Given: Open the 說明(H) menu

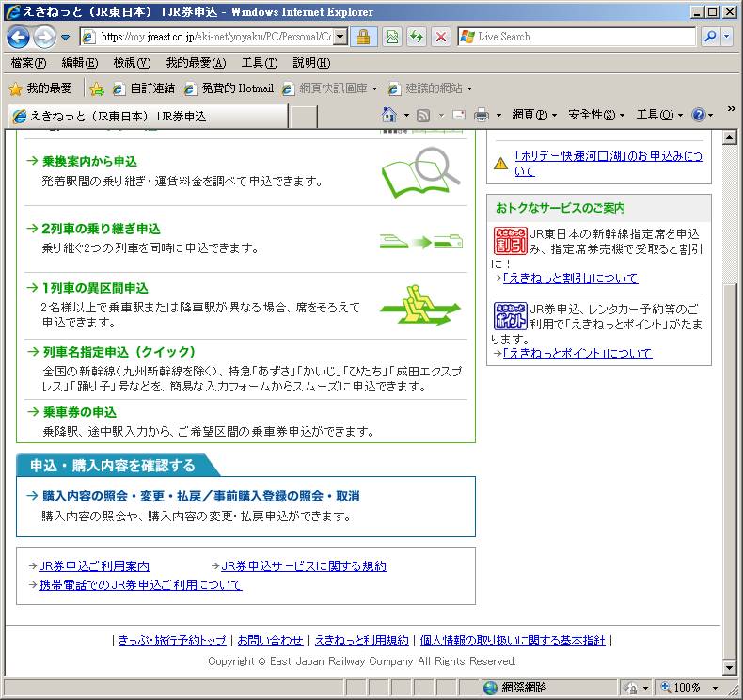Looking at the screenshot, I should point(311,62).
